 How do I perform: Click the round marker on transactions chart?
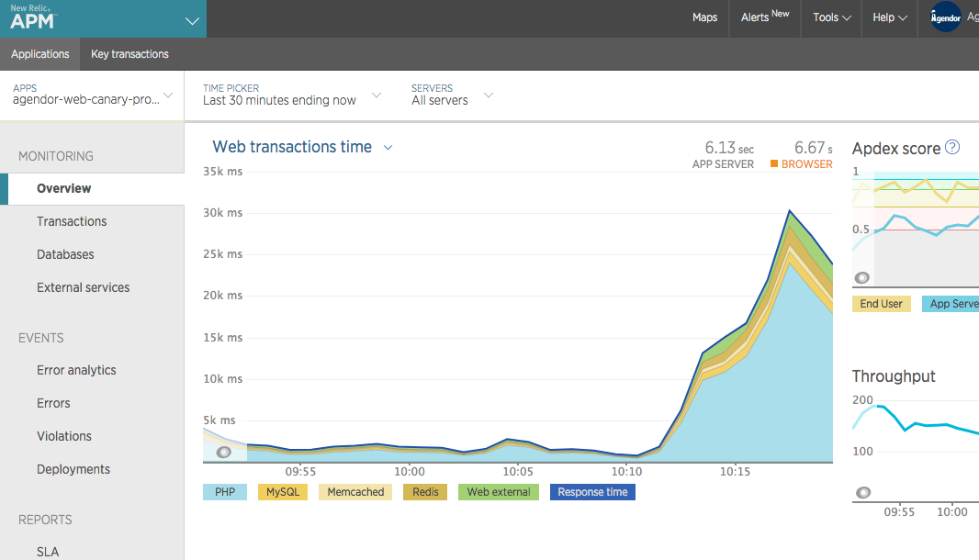[x=223, y=452]
